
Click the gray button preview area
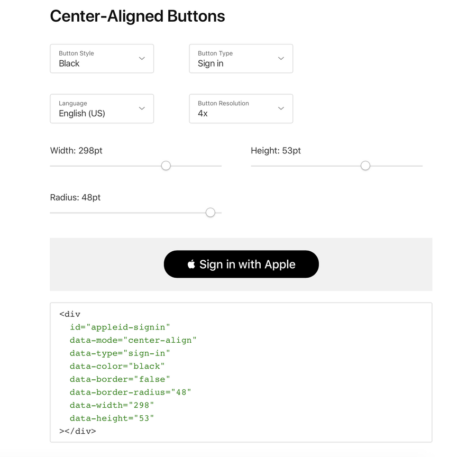tap(241, 264)
